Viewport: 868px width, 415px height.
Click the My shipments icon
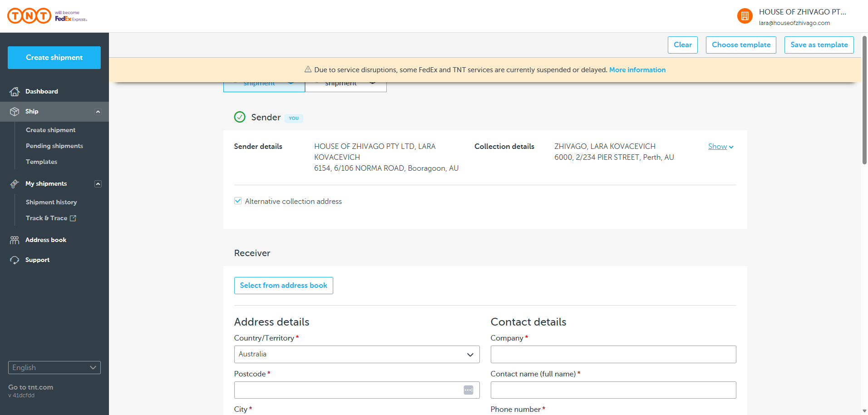pos(15,184)
